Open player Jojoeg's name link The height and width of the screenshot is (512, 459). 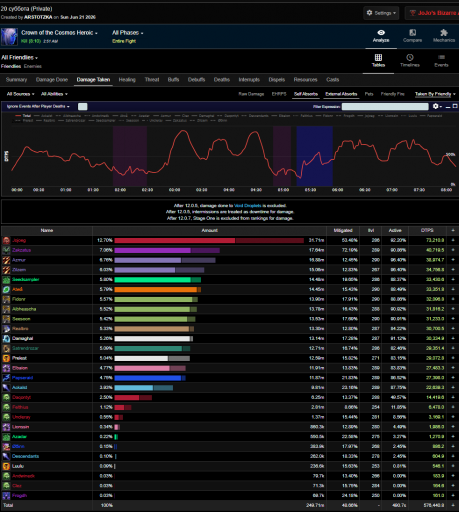(19, 240)
